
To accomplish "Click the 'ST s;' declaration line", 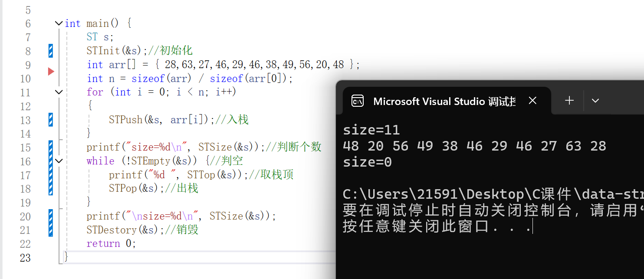I will 100,37.
